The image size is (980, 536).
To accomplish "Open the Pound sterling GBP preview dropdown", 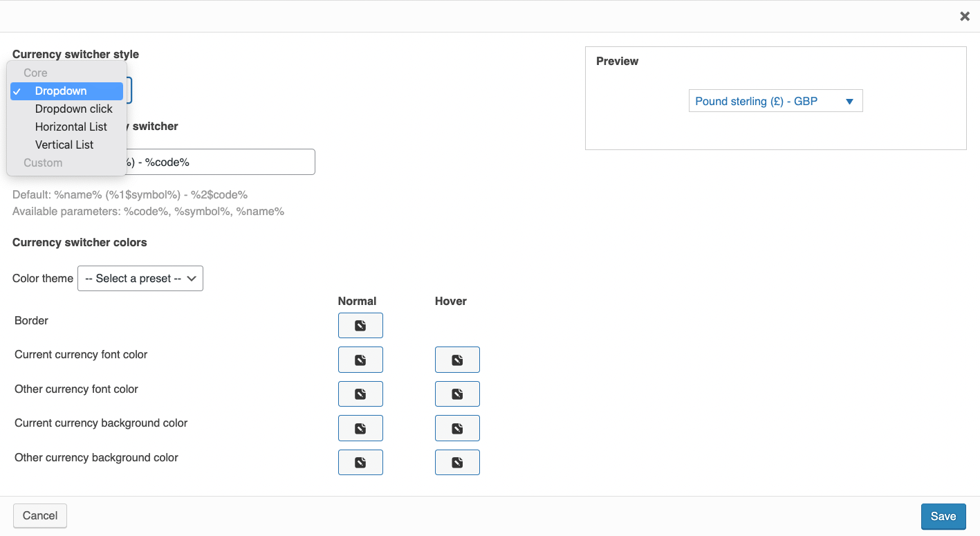I will click(x=775, y=100).
